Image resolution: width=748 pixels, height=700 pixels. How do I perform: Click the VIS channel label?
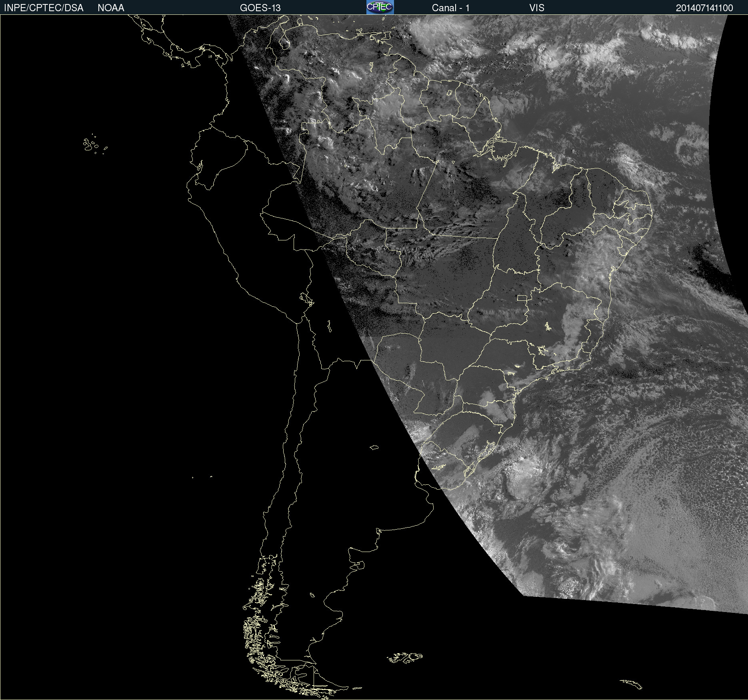[x=537, y=8]
